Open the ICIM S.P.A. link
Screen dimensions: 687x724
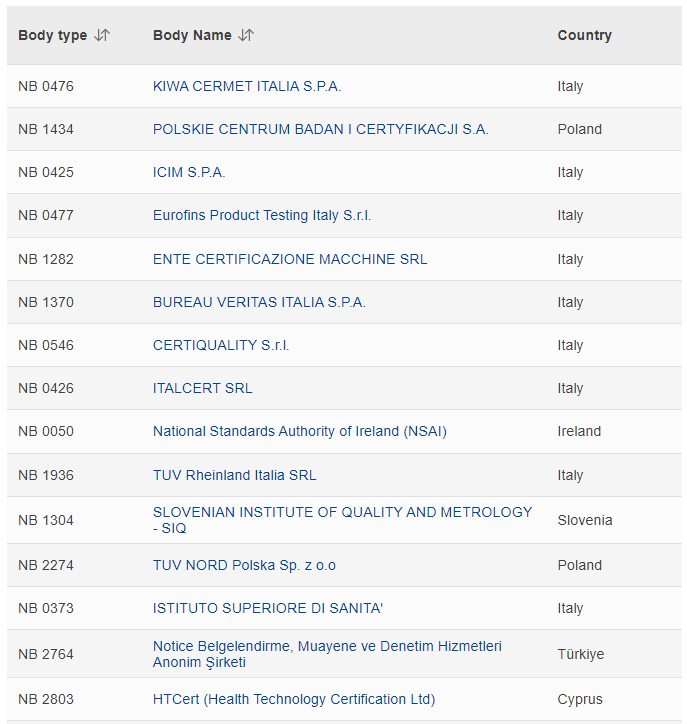coord(189,172)
